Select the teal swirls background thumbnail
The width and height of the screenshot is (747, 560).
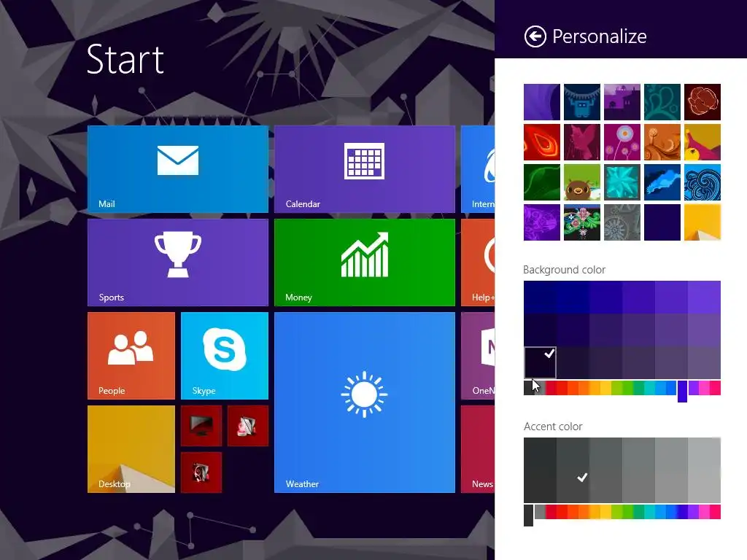tap(662, 102)
